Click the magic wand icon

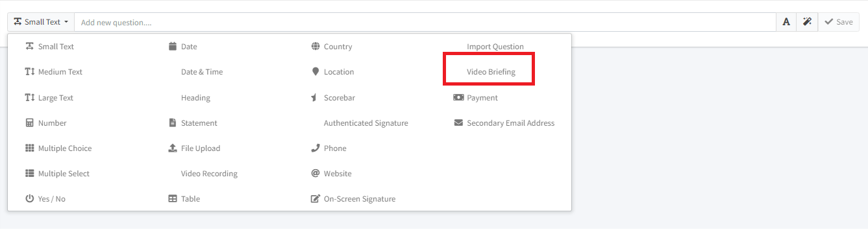coord(807,22)
